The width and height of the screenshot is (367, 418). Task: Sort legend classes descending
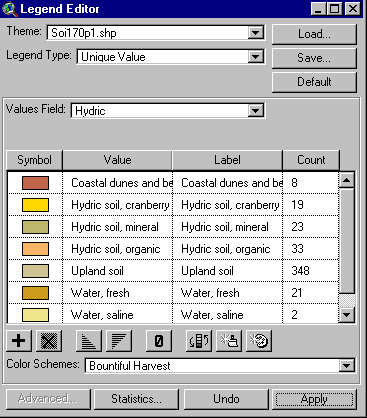coord(119,341)
